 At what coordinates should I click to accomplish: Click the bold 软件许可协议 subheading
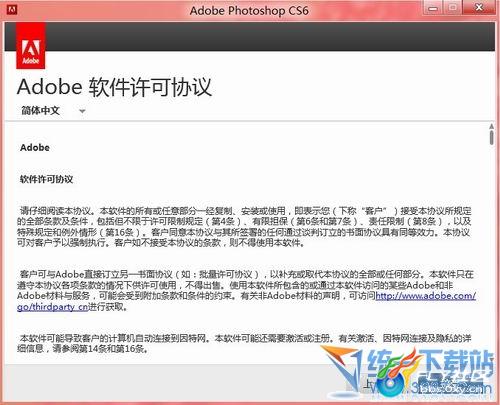46,179
